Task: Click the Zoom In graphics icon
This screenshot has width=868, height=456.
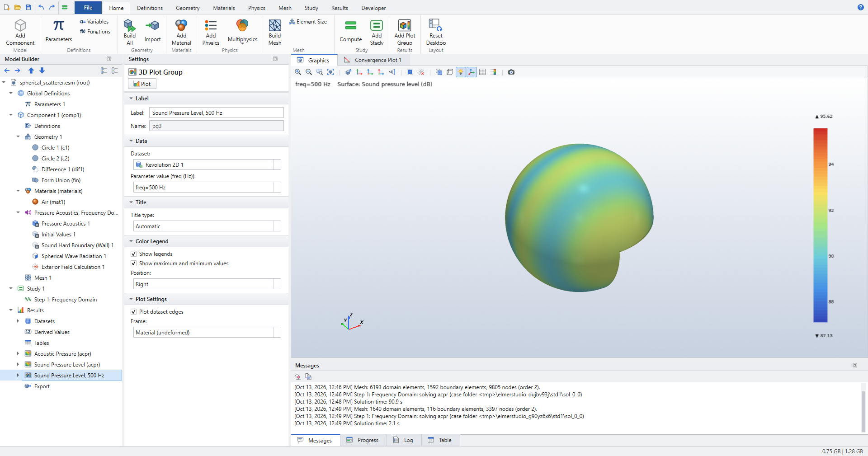Action: pyautogui.click(x=298, y=72)
